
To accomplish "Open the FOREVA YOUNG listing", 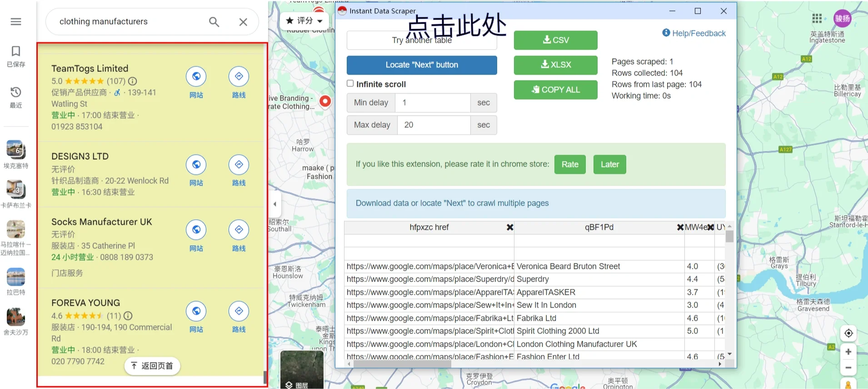I will (x=86, y=303).
